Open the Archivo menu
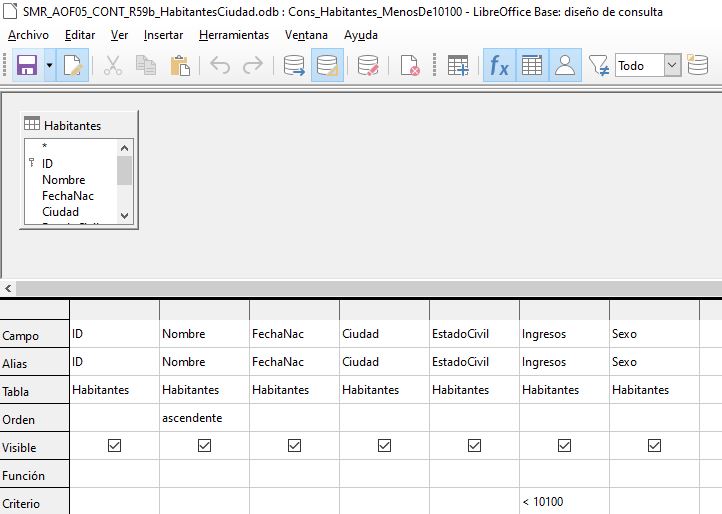 (x=28, y=35)
